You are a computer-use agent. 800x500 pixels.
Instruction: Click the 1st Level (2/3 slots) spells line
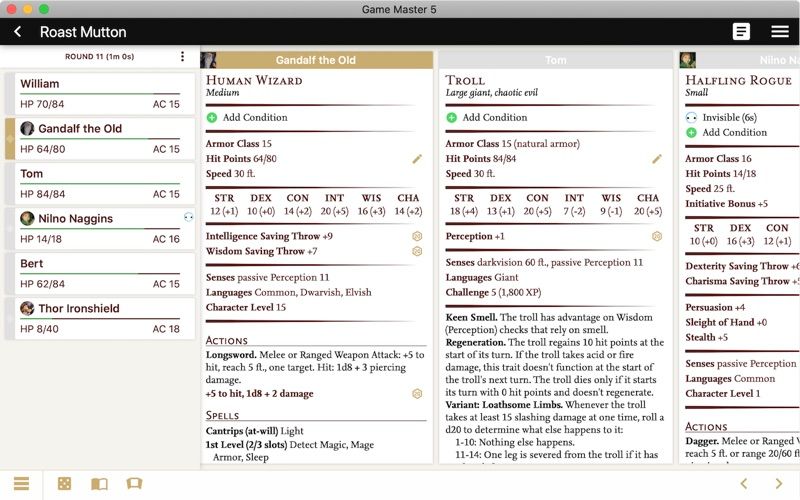point(290,451)
